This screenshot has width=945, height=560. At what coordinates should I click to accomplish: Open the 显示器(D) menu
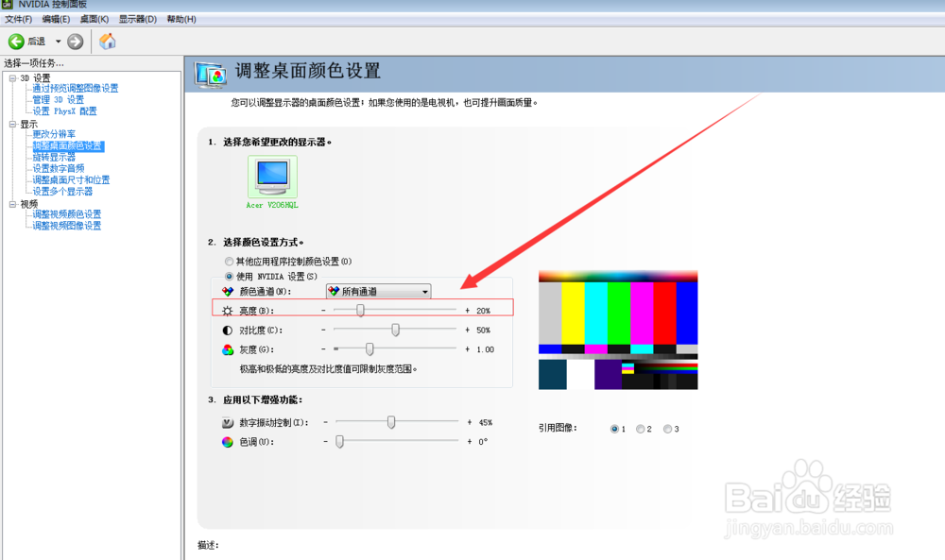(137, 19)
